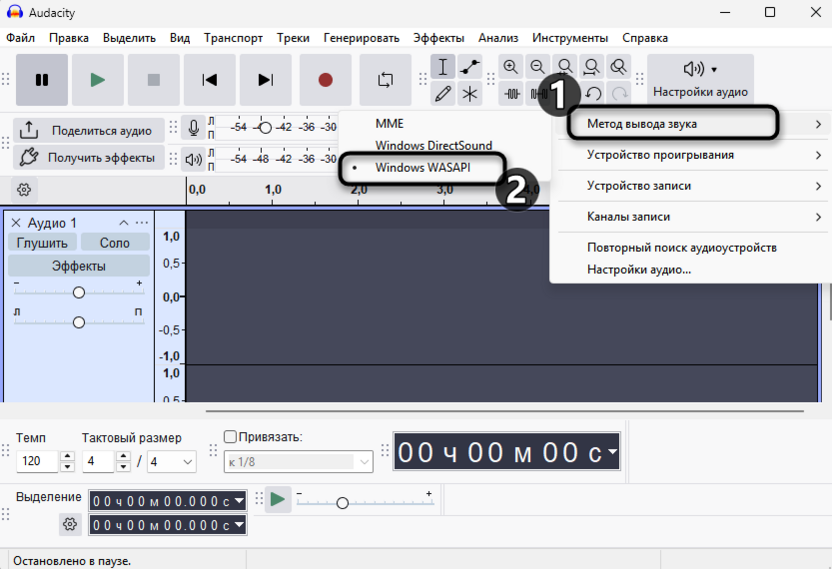Click Trim audio outside selection icon
Image resolution: width=832 pixels, height=569 pixels.
(512, 94)
